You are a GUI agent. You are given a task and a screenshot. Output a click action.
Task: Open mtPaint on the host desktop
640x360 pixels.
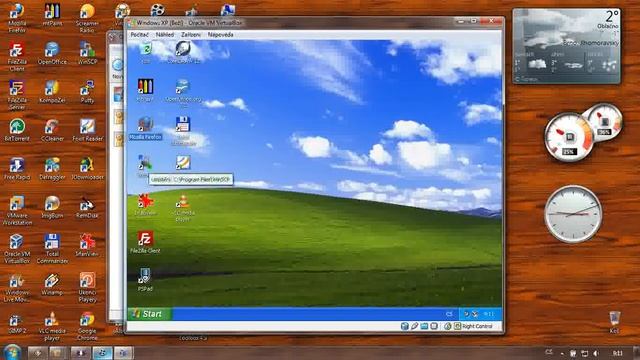pyautogui.click(x=52, y=15)
